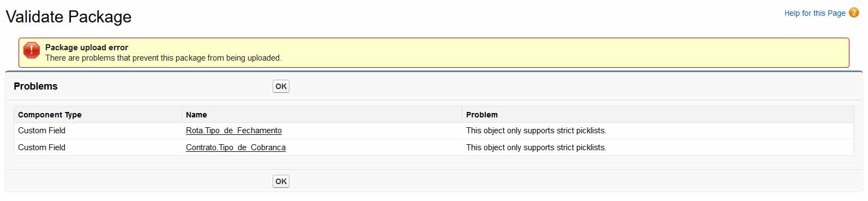Click Custom Field cell in Rota row

(x=41, y=131)
